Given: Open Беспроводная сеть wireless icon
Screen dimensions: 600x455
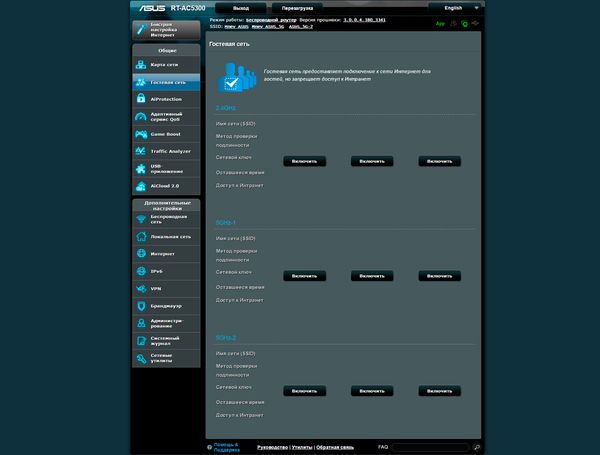Looking at the screenshot, I should pos(141,219).
